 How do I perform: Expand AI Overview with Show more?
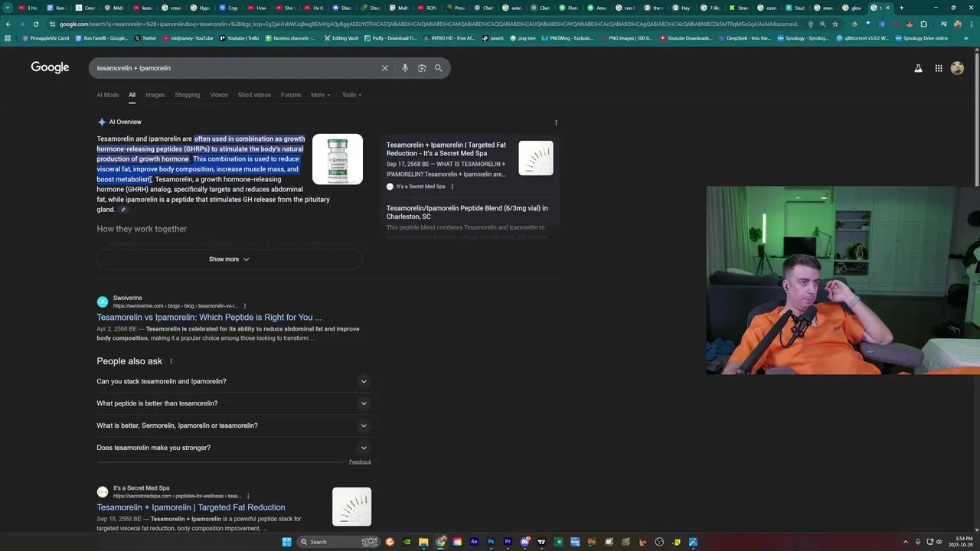tap(230, 259)
